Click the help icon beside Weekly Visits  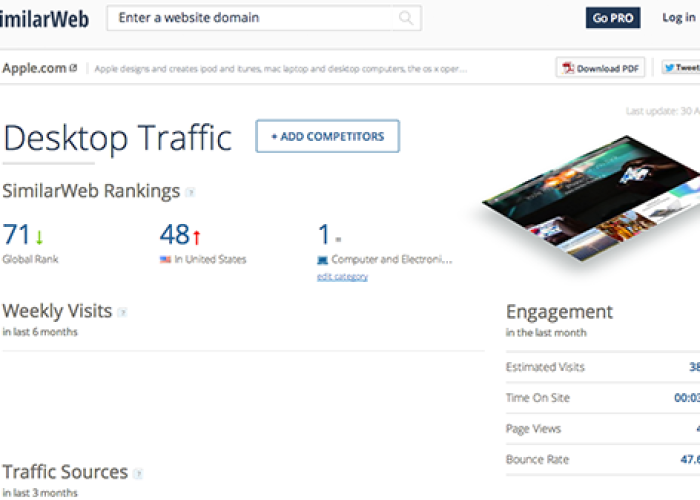[122, 313]
